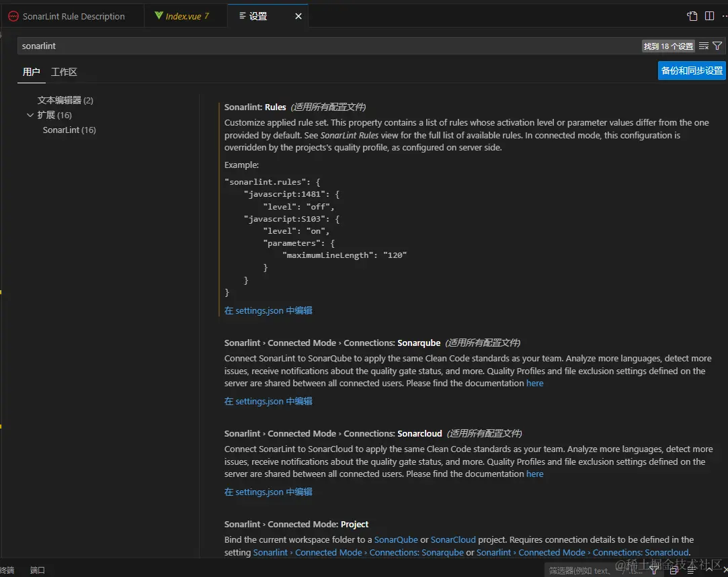The width and height of the screenshot is (728, 577).
Task: Click the Sonarlint: Rules setting title
Action: pyautogui.click(x=255, y=107)
